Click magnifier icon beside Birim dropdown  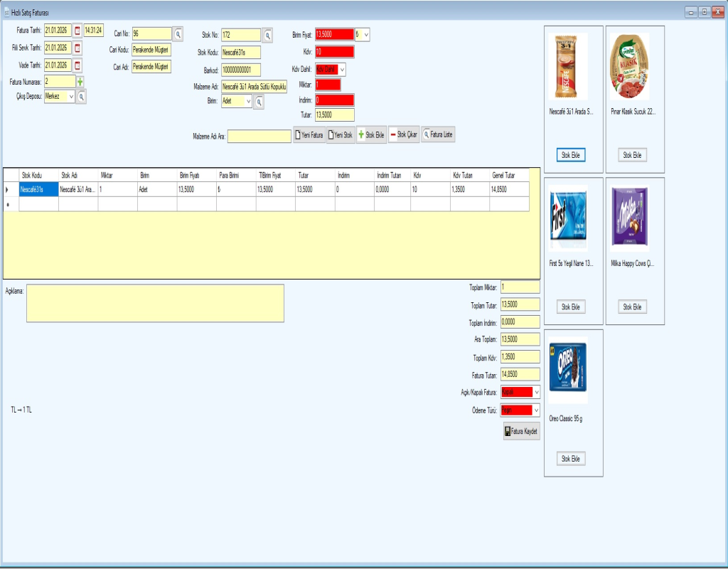[x=259, y=102]
